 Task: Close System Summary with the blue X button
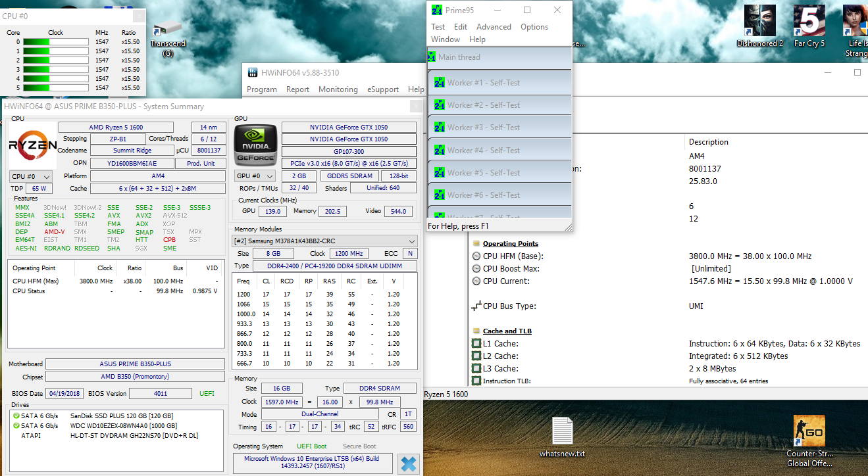click(409, 464)
